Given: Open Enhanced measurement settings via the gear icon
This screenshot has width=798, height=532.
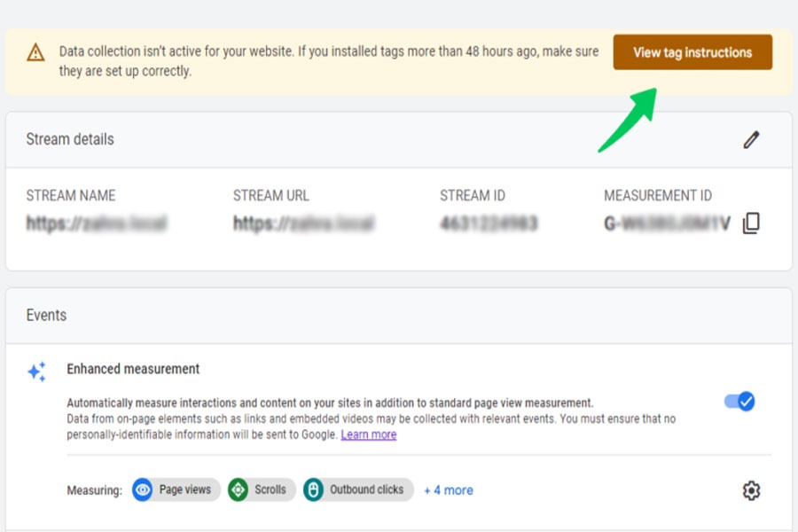Looking at the screenshot, I should [x=751, y=490].
